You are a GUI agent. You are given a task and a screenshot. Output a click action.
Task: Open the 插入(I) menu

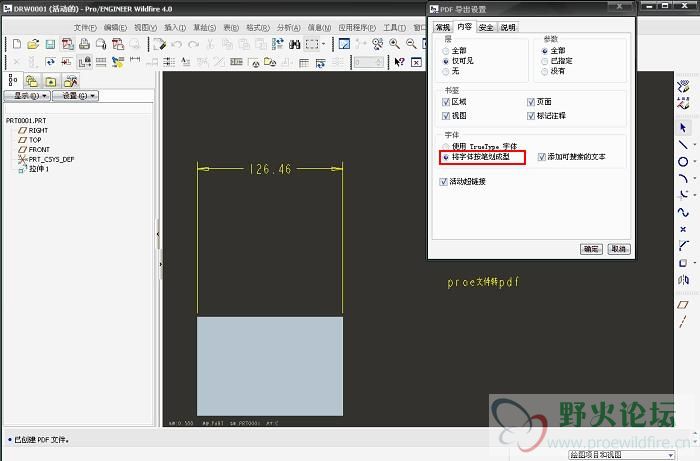175,28
